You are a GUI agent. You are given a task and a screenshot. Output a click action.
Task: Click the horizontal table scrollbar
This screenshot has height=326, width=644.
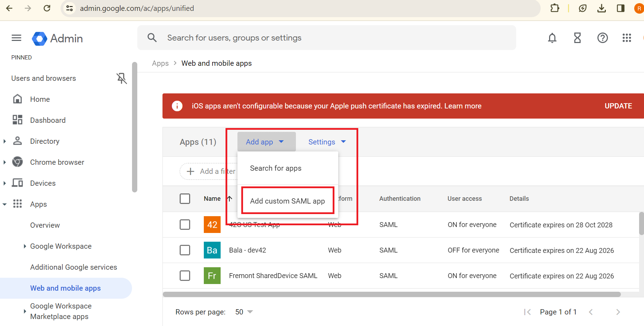point(392,295)
